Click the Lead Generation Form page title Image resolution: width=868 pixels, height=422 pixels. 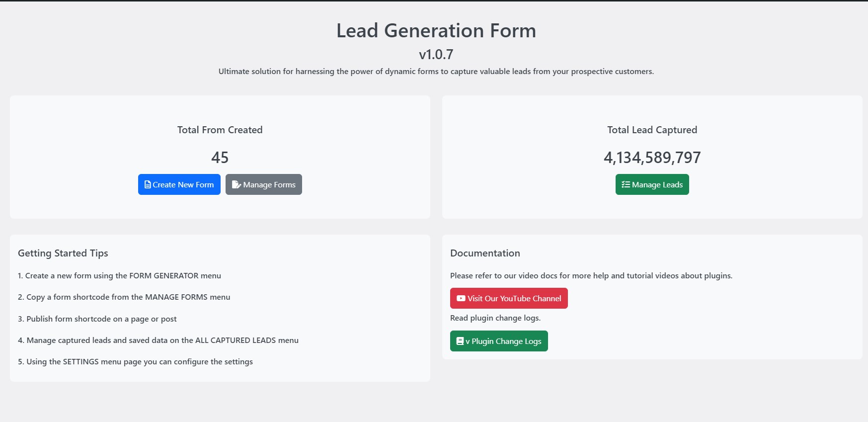(x=436, y=31)
